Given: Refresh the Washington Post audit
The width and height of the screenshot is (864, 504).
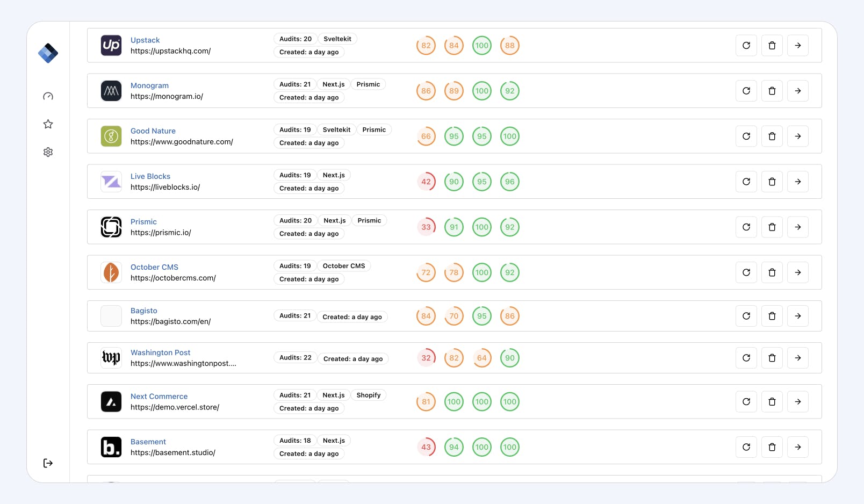Looking at the screenshot, I should [x=746, y=357].
